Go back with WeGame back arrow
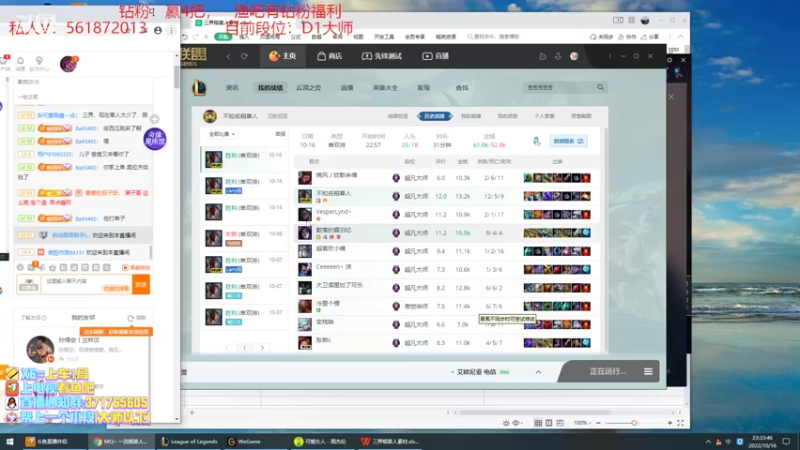 point(229,56)
